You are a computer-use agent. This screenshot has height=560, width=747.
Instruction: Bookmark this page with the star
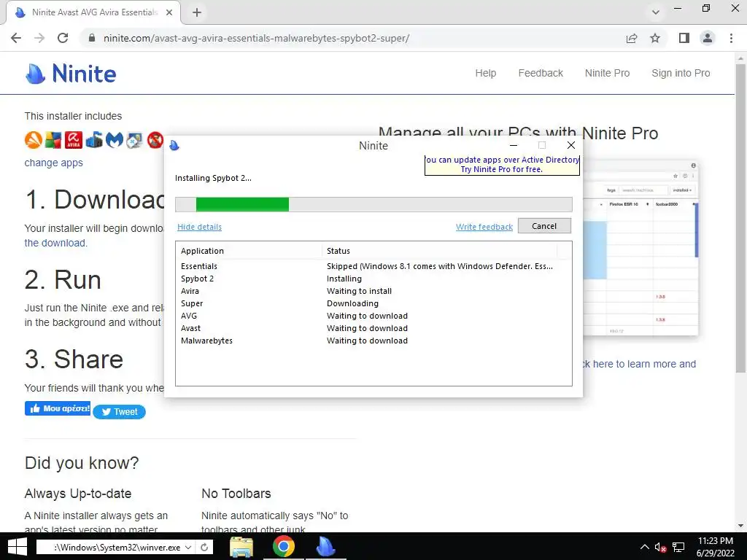point(655,38)
